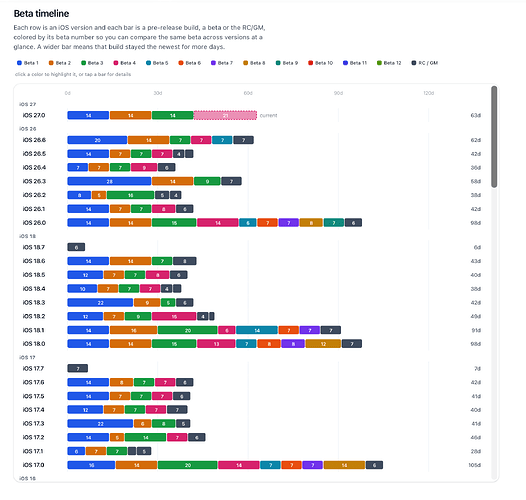Open the 20-day green bar for iOS 18.1
The height and width of the screenshot is (500, 526).
click(x=188, y=330)
